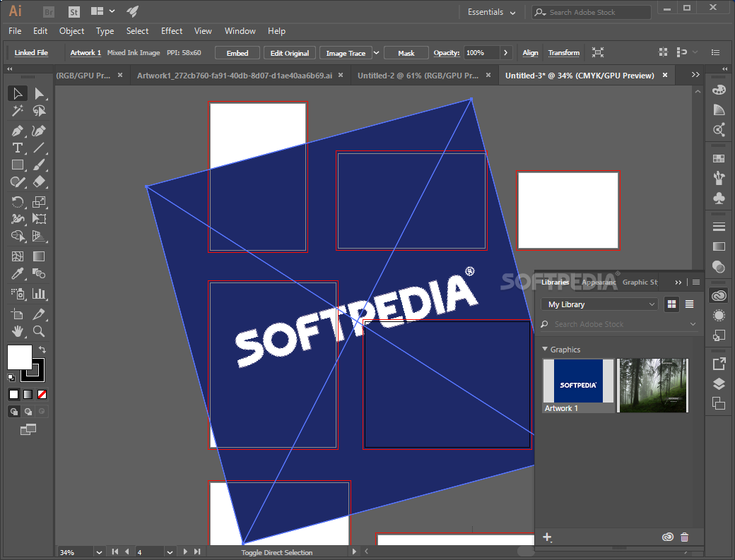Switch Libraries to grid view

tap(671, 304)
